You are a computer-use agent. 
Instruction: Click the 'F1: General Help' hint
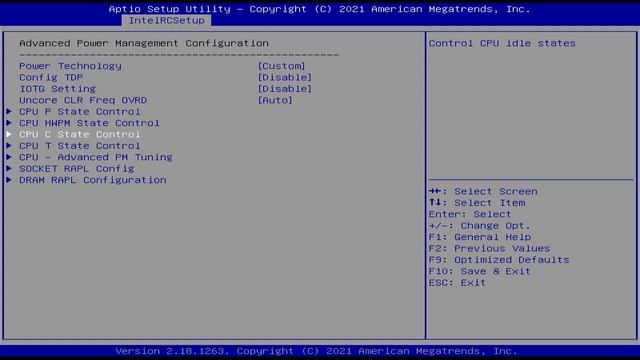point(480,237)
